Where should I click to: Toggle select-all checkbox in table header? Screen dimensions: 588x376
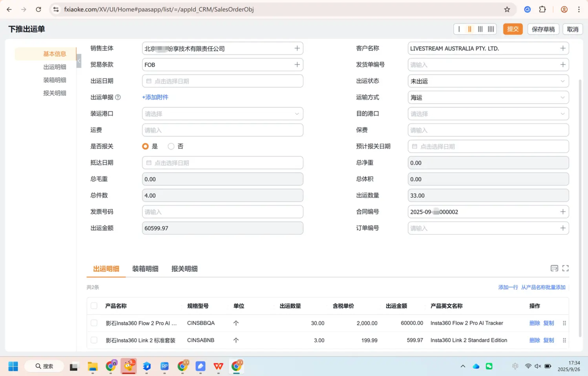[94, 306]
